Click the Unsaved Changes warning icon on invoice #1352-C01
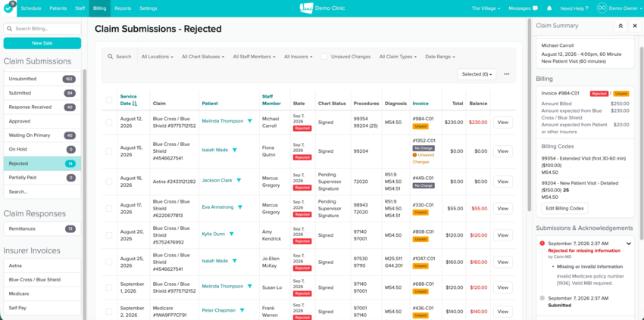 (x=414, y=155)
